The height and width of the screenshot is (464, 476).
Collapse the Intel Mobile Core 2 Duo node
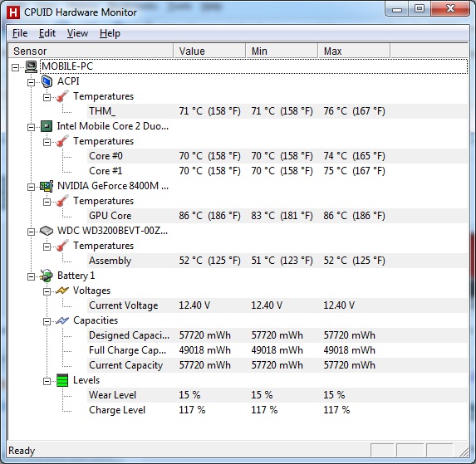click(x=31, y=127)
